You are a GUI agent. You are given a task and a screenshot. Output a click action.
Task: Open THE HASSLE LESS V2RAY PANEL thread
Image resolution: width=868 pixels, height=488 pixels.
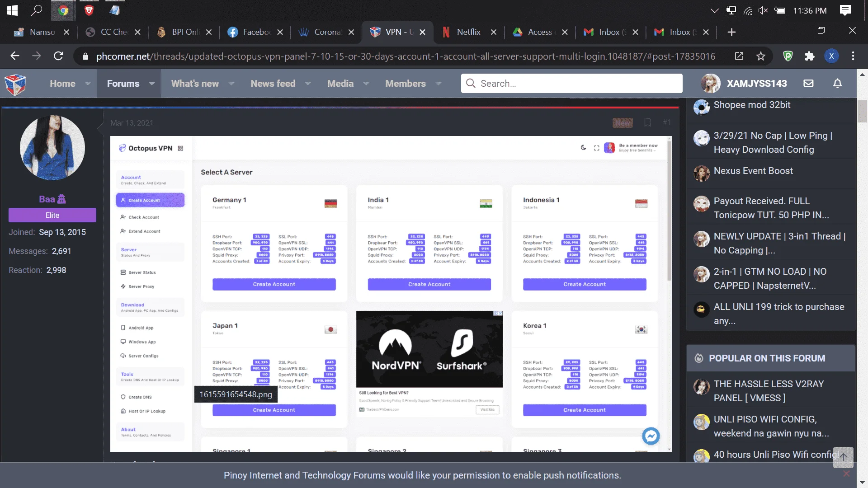[769, 391]
